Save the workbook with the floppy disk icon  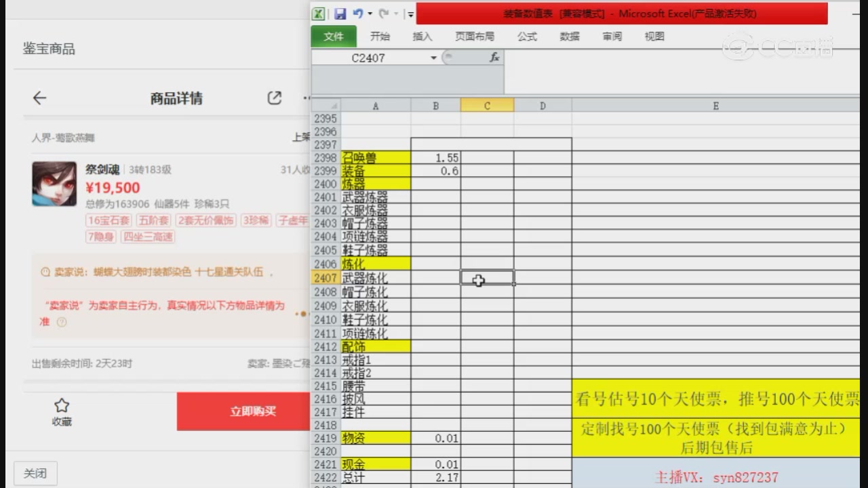340,14
